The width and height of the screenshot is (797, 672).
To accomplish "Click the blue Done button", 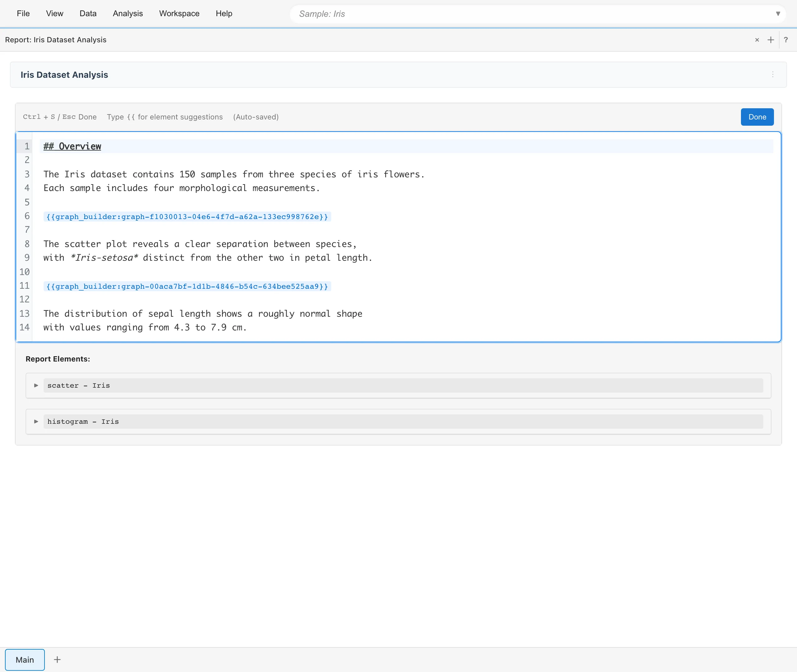I will (x=757, y=117).
